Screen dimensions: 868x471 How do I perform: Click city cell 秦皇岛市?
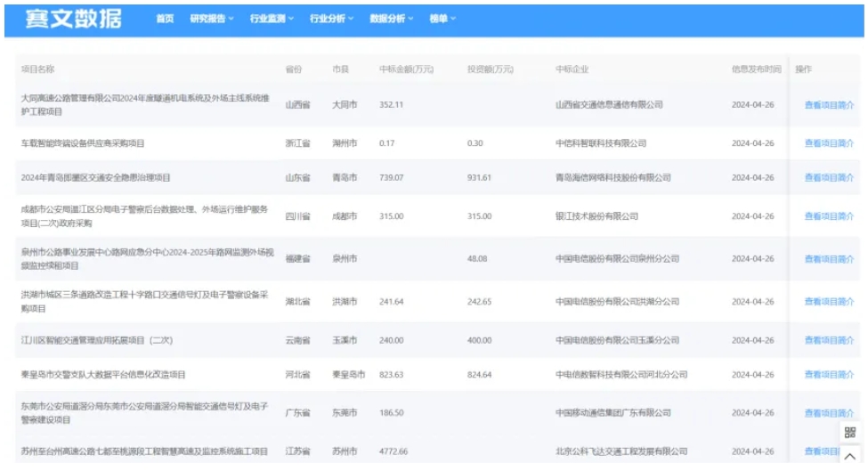(349, 375)
